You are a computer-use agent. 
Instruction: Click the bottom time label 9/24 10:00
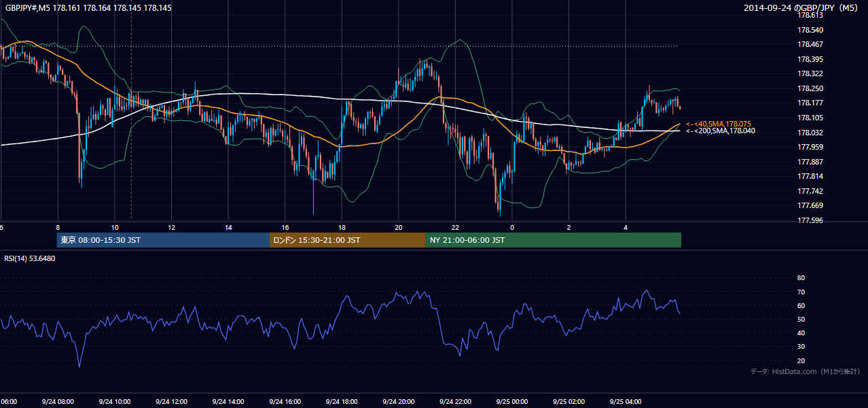(x=115, y=402)
